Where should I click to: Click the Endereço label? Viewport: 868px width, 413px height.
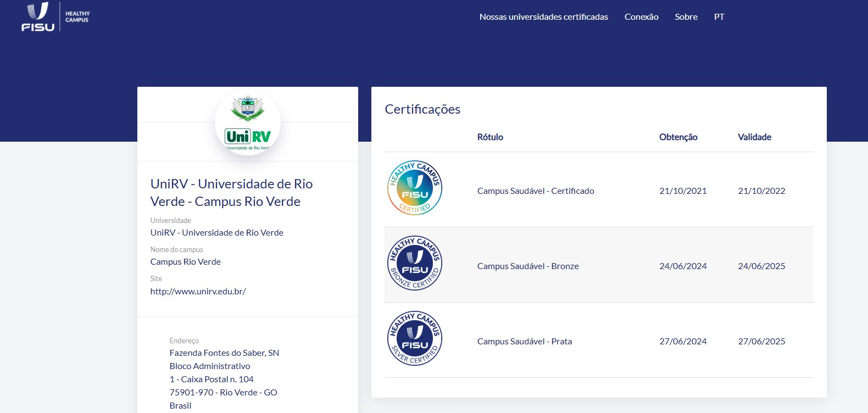(x=184, y=341)
